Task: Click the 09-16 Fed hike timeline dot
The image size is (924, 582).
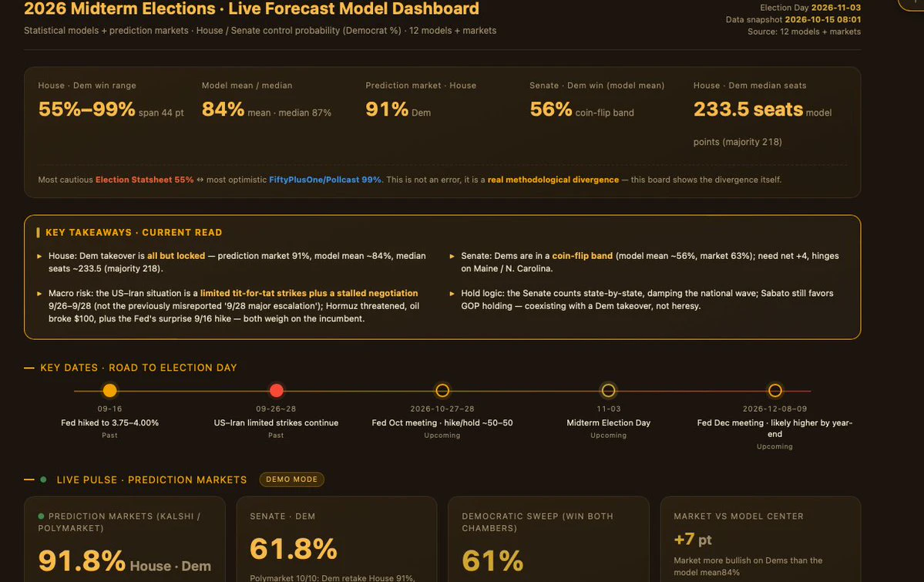Action: click(x=109, y=390)
